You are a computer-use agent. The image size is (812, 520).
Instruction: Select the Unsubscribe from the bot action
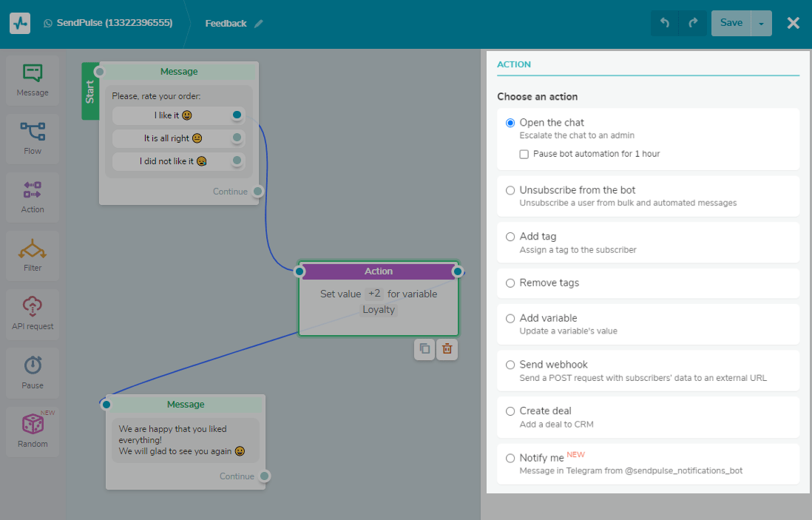pyautogui.click(x=511, y=190)
